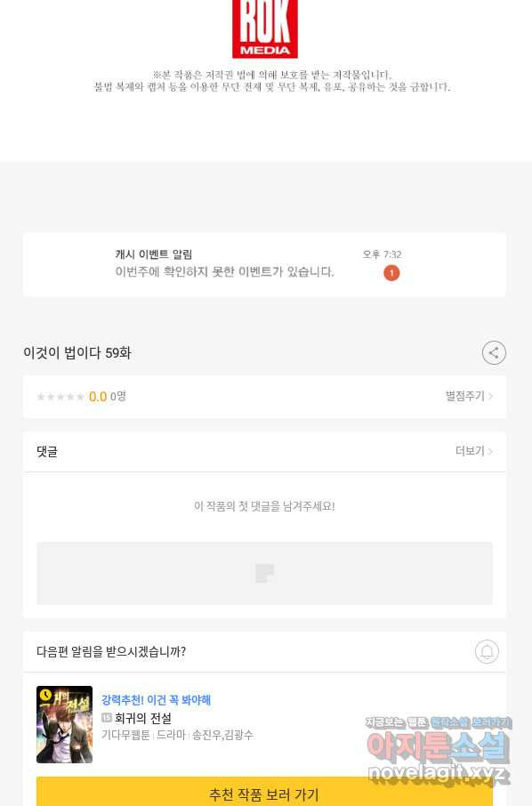Select the 회귀의 전설 title text

(x=143, y=718)
